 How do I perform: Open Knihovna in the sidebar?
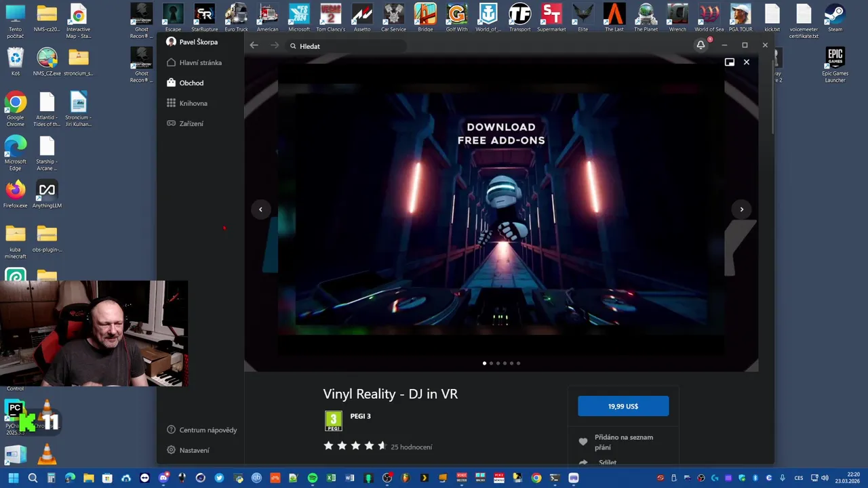click(187, 103)
